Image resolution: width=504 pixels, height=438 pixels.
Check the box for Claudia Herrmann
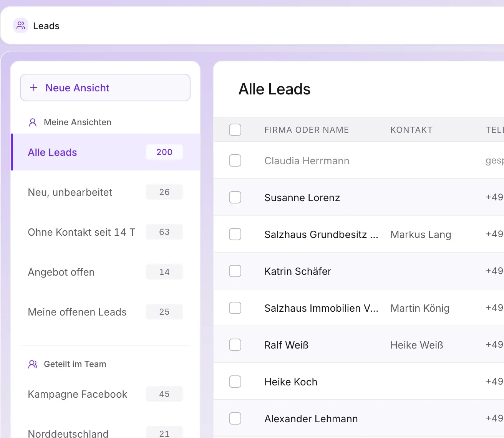point(235,160)
